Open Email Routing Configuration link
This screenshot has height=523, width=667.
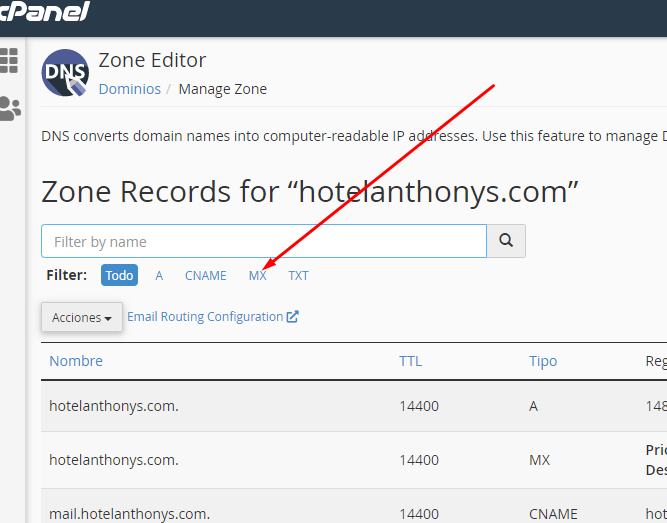click(205, 317)
